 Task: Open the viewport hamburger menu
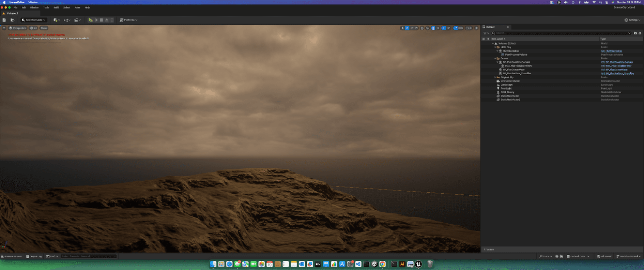click(4, 28)
